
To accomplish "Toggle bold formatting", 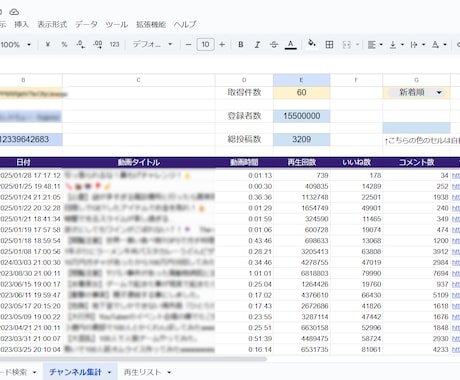I will tap(241, 44).
